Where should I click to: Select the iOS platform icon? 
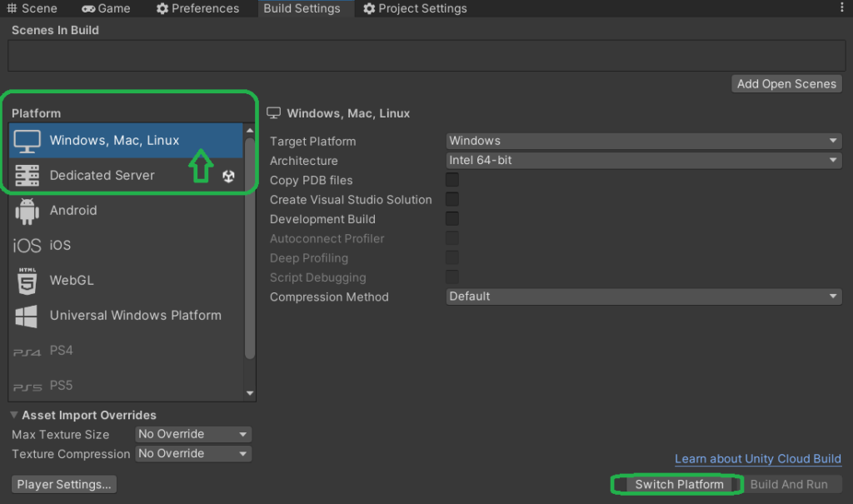pos(27,245)
